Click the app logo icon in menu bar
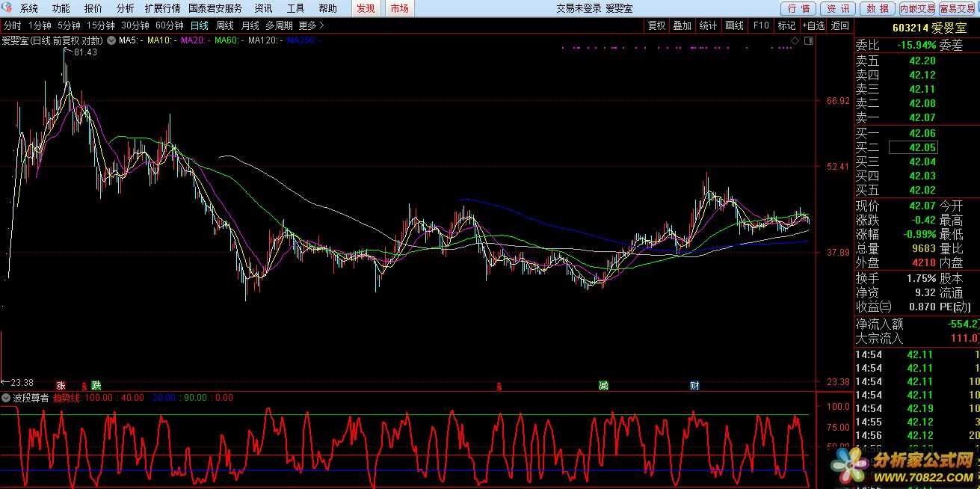Viewport: 980px width, 489px height. coord(8,8)
